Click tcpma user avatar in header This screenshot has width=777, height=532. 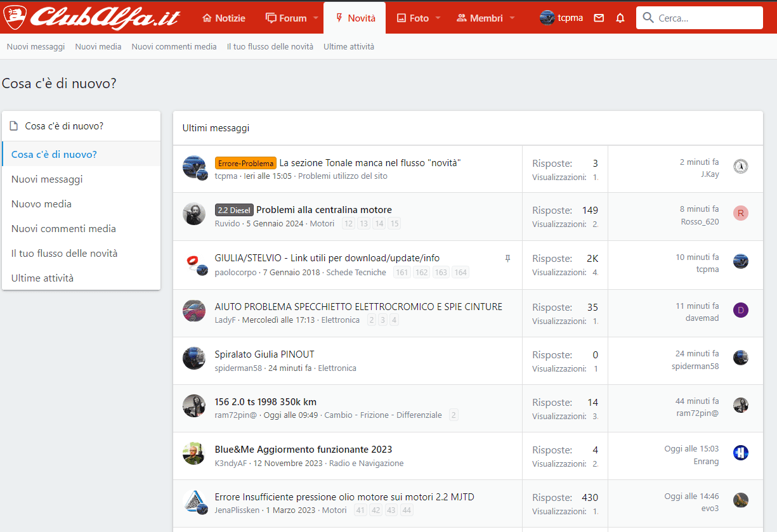coord(547,18)
